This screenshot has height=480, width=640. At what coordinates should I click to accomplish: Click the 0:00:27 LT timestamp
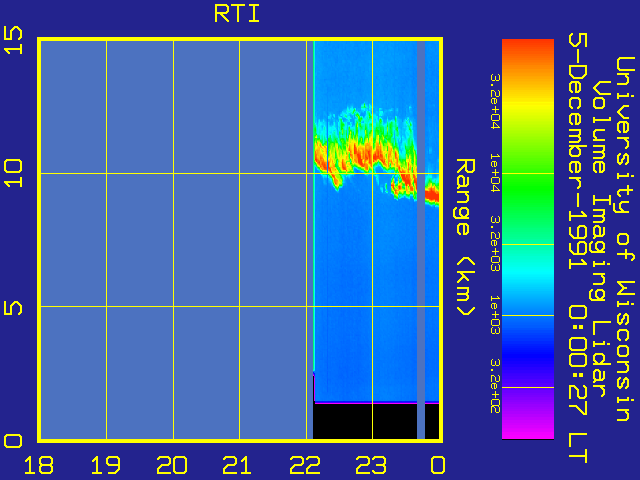tap(578, 384)
